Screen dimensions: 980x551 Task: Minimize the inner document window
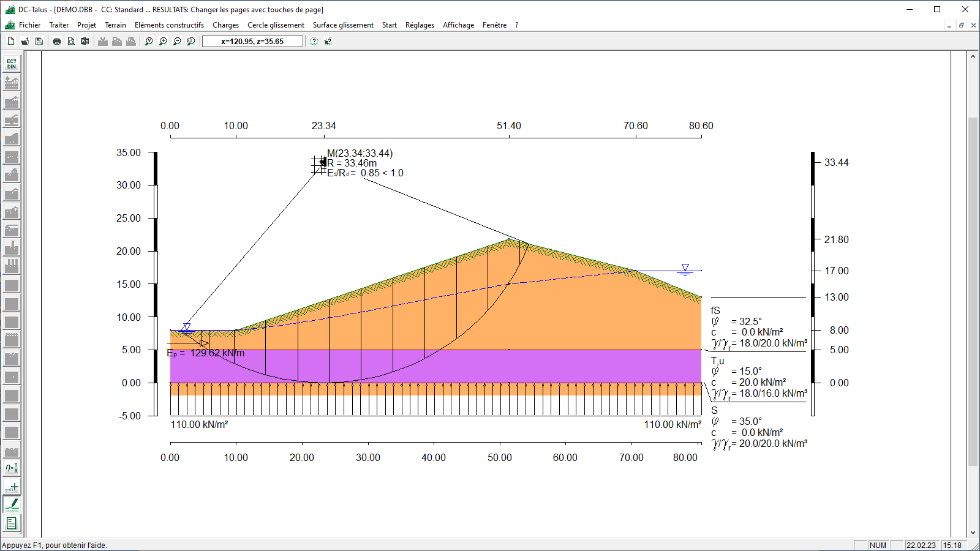(x=950, y=25)
